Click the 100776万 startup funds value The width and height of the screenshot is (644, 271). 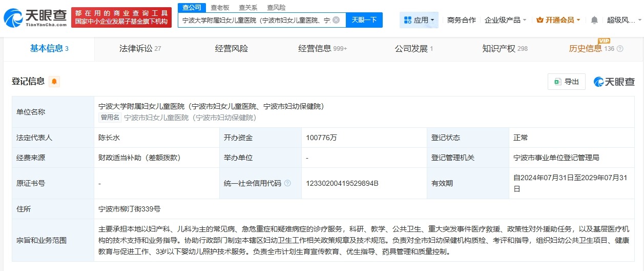[x=321, y=138]
